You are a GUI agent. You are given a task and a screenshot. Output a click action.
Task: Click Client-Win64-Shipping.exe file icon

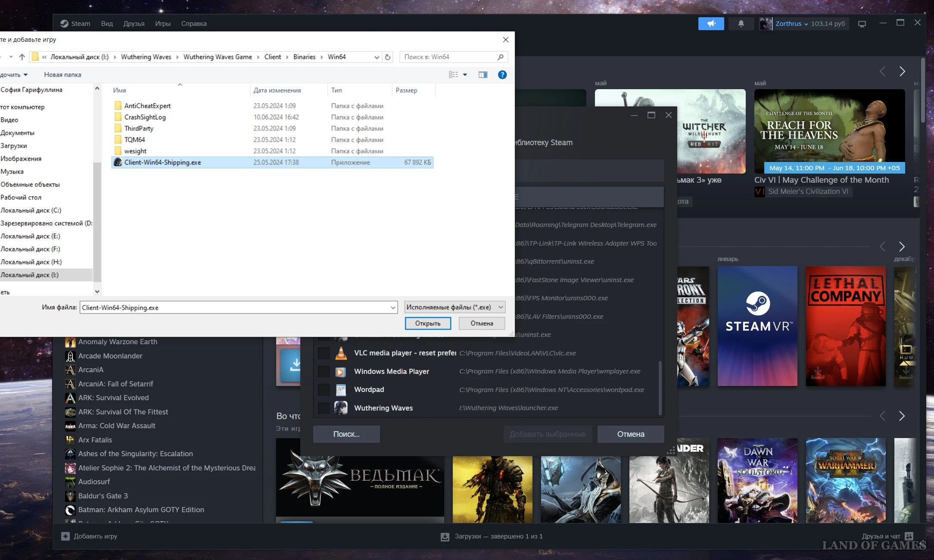[x=118, y=162]
